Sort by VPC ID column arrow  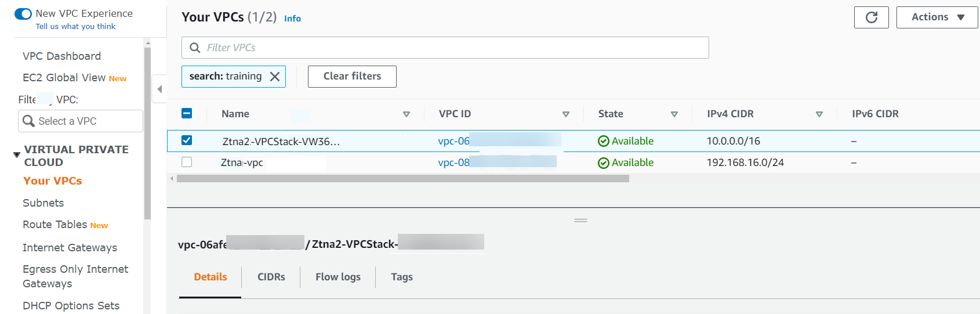pyautogui.click(x=566, y=114)
